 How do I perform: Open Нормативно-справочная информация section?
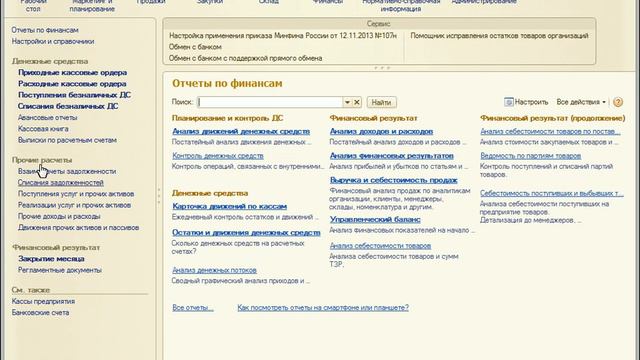(400, 5)
